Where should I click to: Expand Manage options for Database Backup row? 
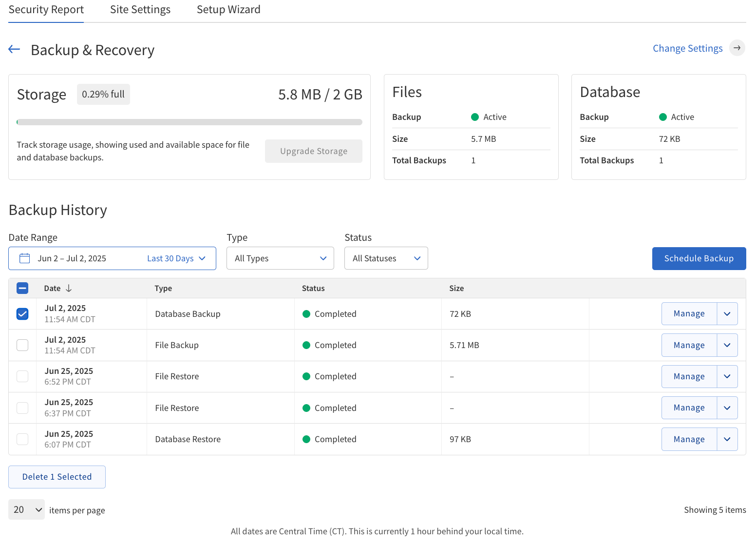click(x=727, y=314)
